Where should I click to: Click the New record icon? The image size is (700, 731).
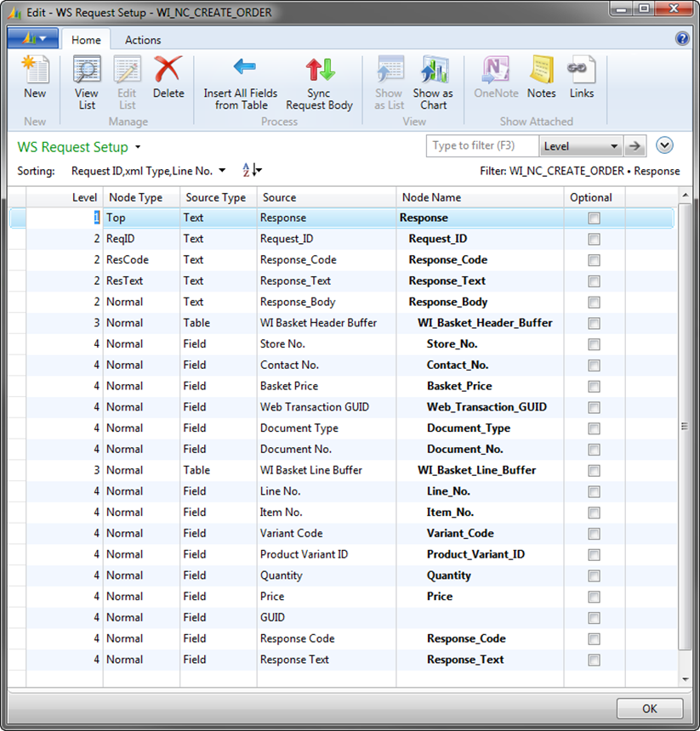tap(35, 77)
